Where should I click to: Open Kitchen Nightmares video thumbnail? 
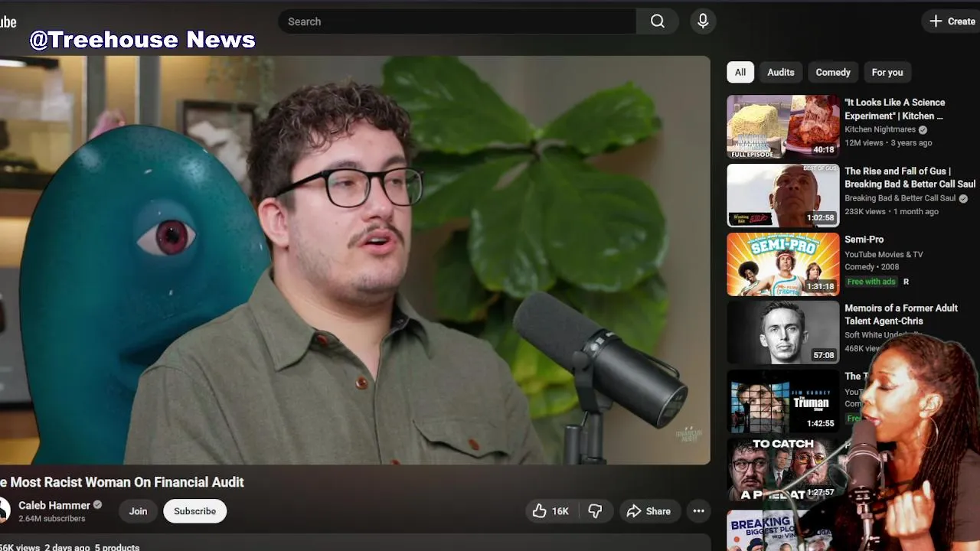782,126
